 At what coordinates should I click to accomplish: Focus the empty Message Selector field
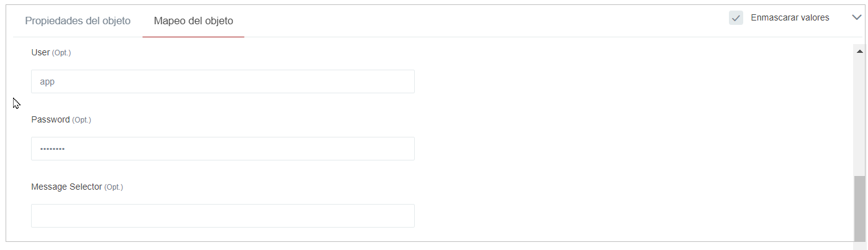pos(222,216)
